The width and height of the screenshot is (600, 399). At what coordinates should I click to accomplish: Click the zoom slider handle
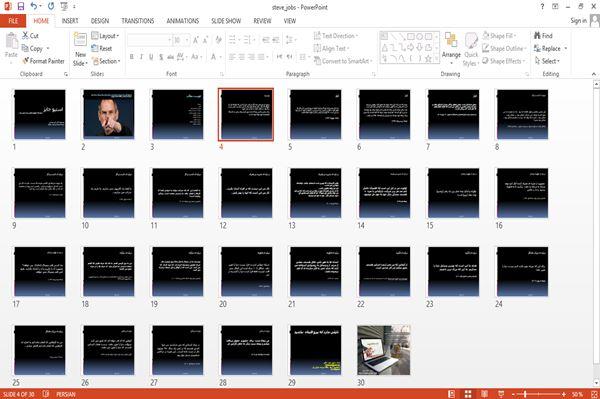pyautogui.click(x=525, y=394)
